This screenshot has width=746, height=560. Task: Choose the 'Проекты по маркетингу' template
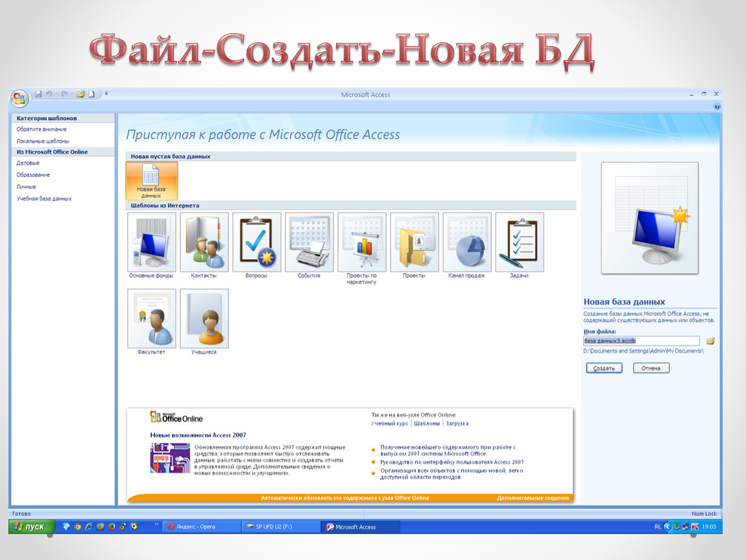click(361, 249)
